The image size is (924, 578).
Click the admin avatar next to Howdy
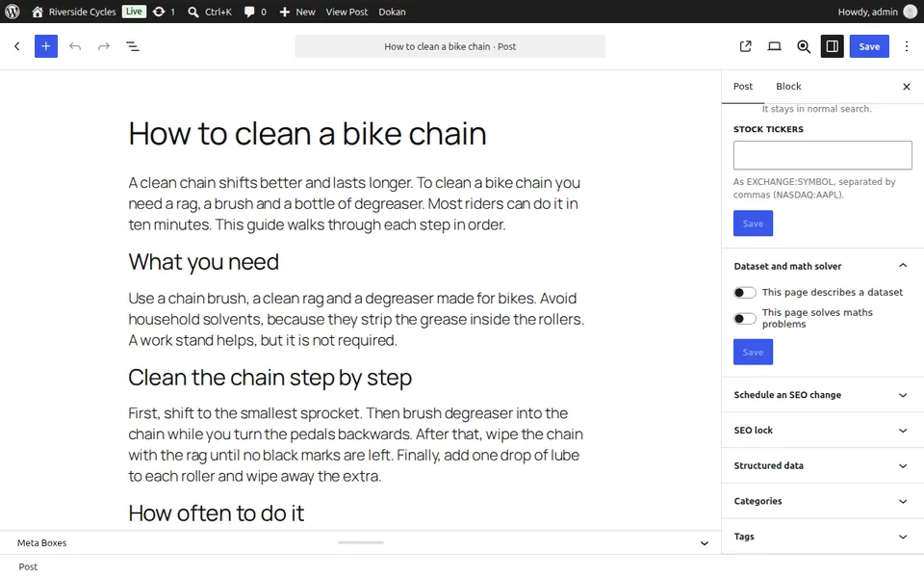pyautogui.click(x=910, y=12)
